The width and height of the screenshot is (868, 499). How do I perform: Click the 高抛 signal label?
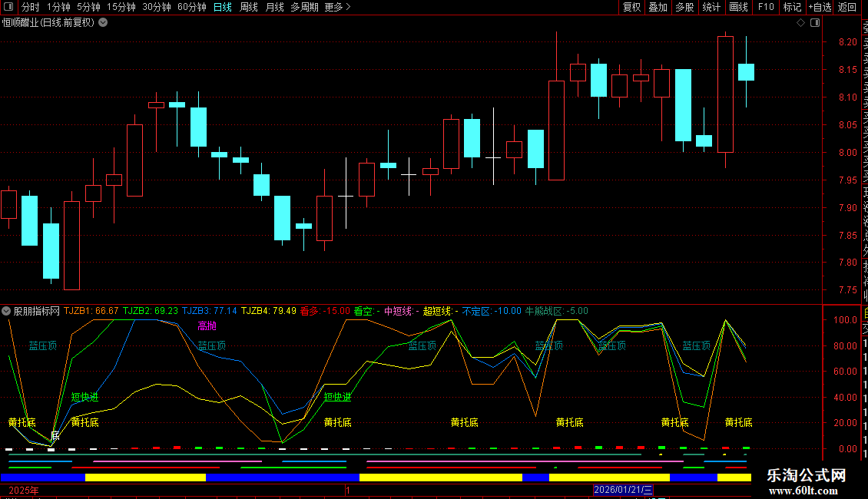click(x=207, y=326)
